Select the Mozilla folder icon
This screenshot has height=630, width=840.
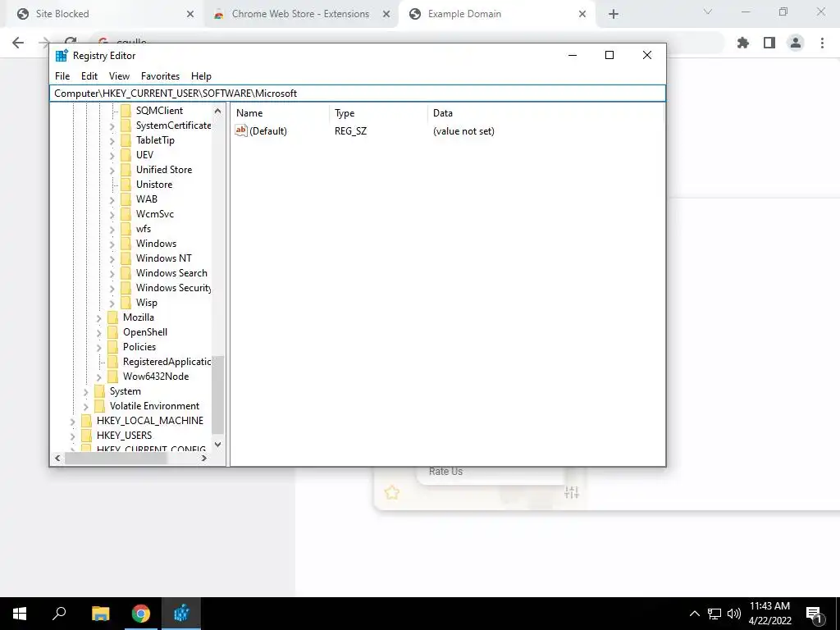112,317
